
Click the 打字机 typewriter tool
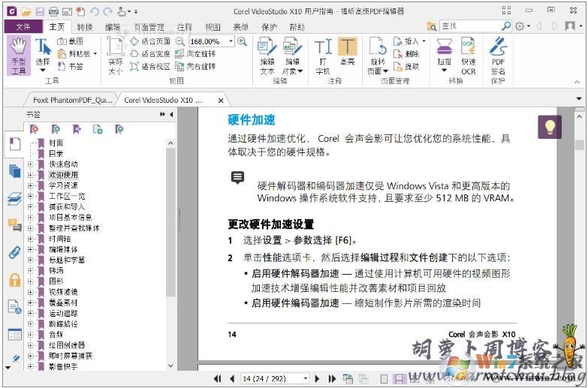click(323, 56)
